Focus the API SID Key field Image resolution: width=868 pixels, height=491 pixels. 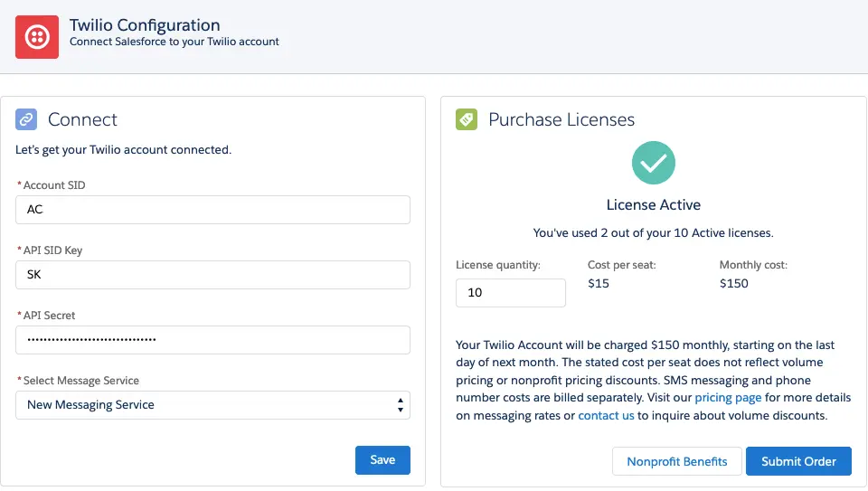click(x=212, y=275)
